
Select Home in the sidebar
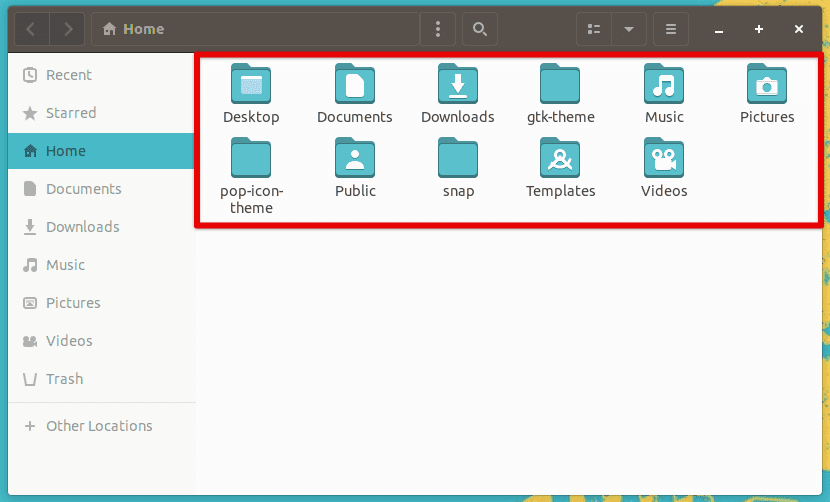[102, 151]
